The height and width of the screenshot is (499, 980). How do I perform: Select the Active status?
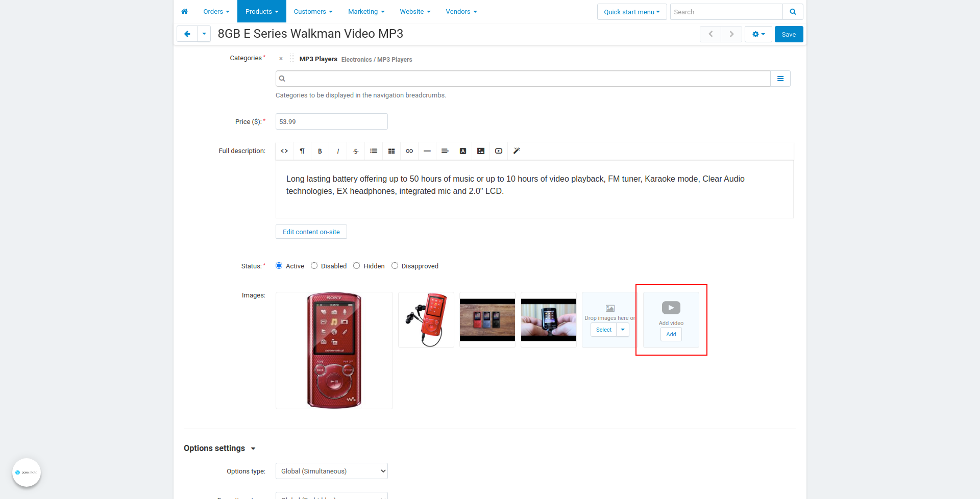pyautogui.click(x=279, y=266)
